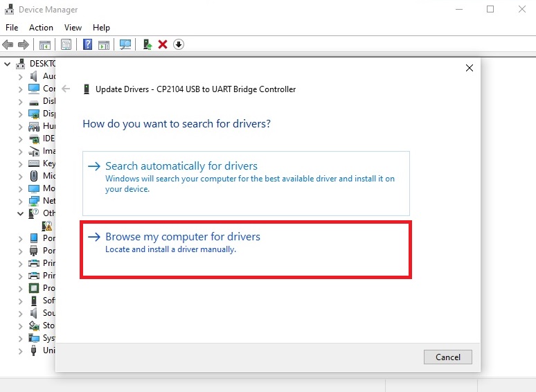Viewport: 536px width, 392px height.
Task: Select the Sou tree item label
Action: coord(49,313)
